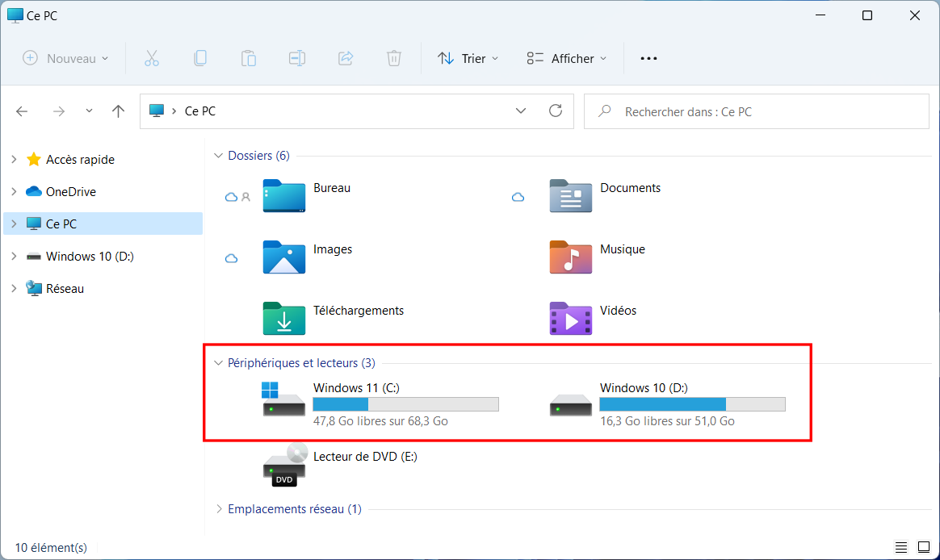Open address bar history dropdown
The height and width of the screenshot is (560, 940).
click(521, 111)
